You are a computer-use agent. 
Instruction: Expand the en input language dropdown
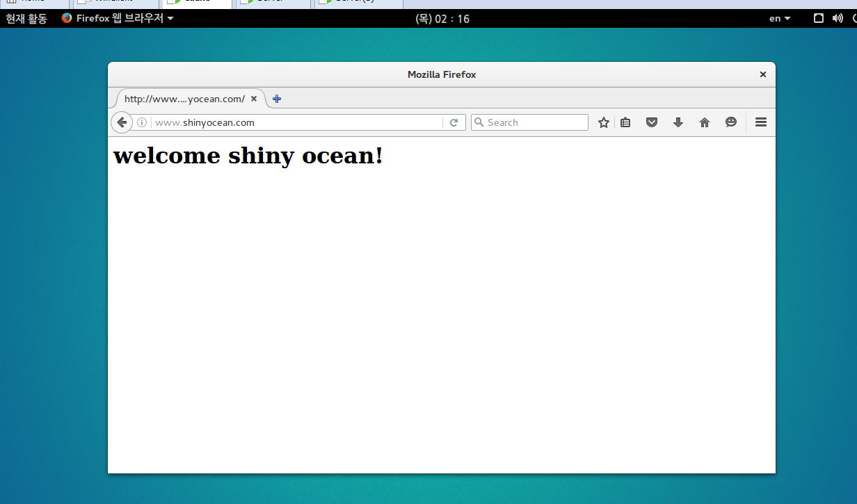[780, 19]
